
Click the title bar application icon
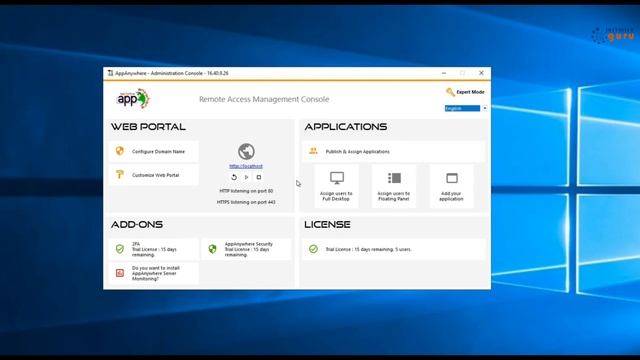tap(110, 73)
